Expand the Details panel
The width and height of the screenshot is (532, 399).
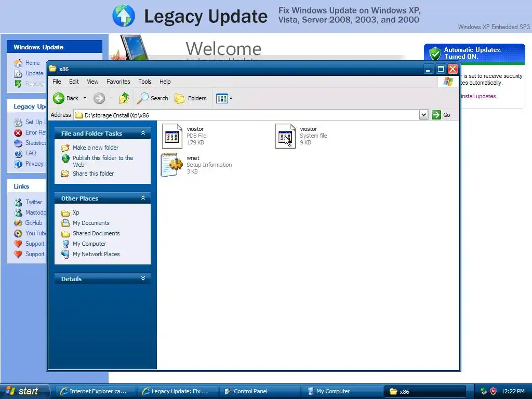tap(143, 278)
